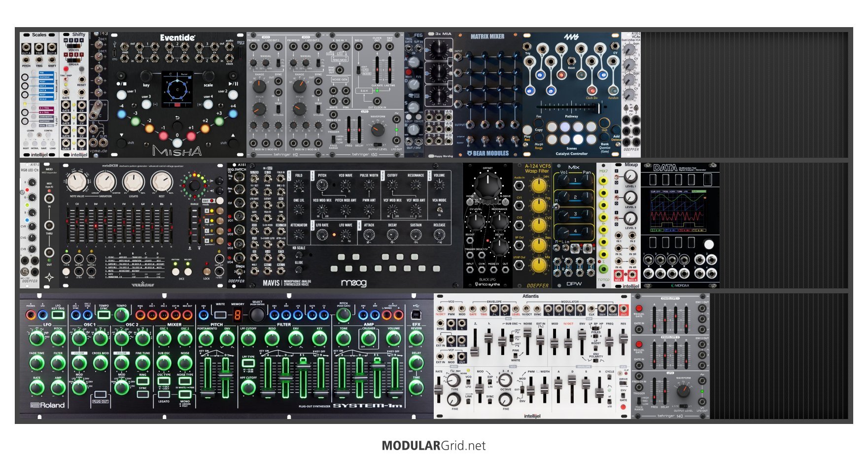Flip the EXT/LFO/NOISE switch on Behringer 150

pyautogui.click(x=359, y=70)
